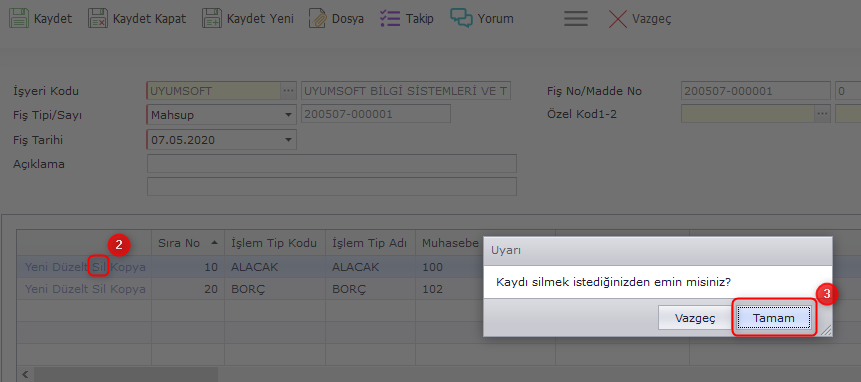Select BORÇ in İşlem Tip Kodu column
Viewport: 861px width, 382px height.
pos(275,289)
